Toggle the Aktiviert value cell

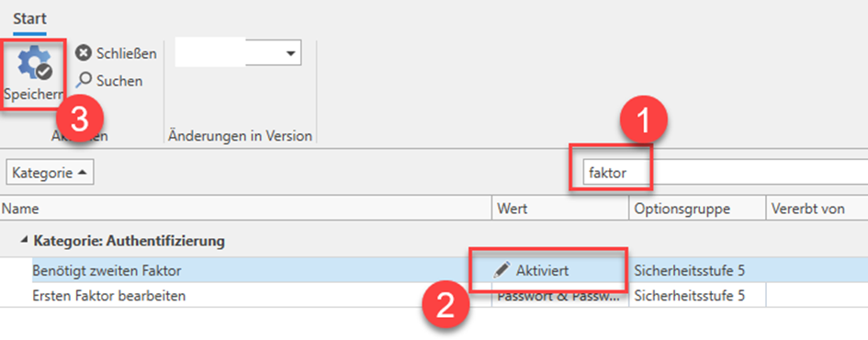(559, 271)
